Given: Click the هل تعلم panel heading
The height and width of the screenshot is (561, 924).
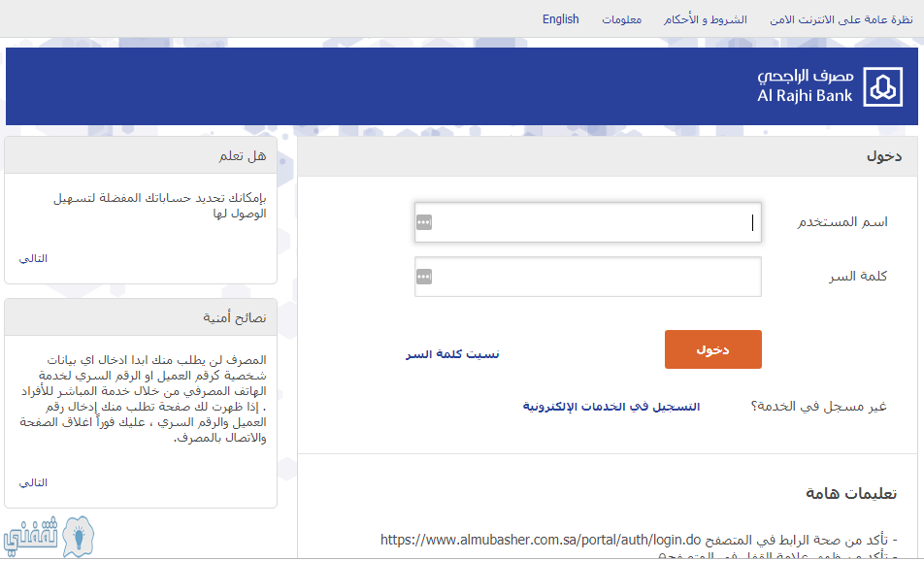Looking at the screenshot, I should click(243, 155).
